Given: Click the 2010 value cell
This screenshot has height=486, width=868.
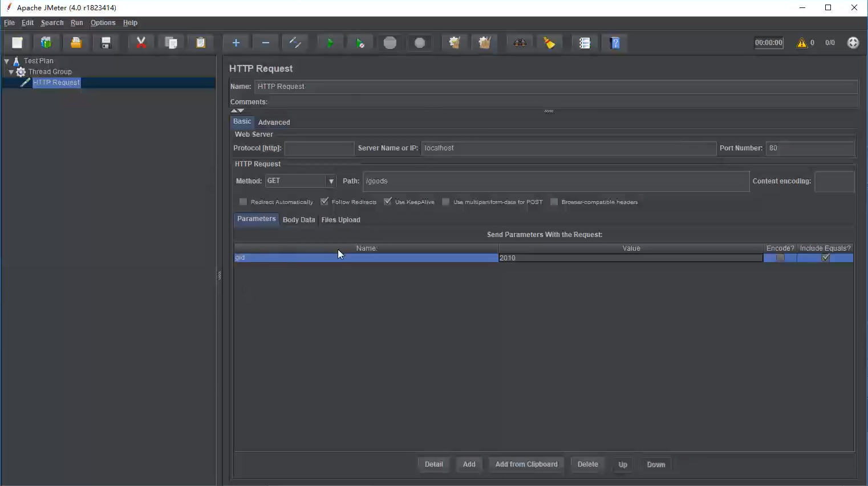Looking at the screenshot, I should (631, 258).
